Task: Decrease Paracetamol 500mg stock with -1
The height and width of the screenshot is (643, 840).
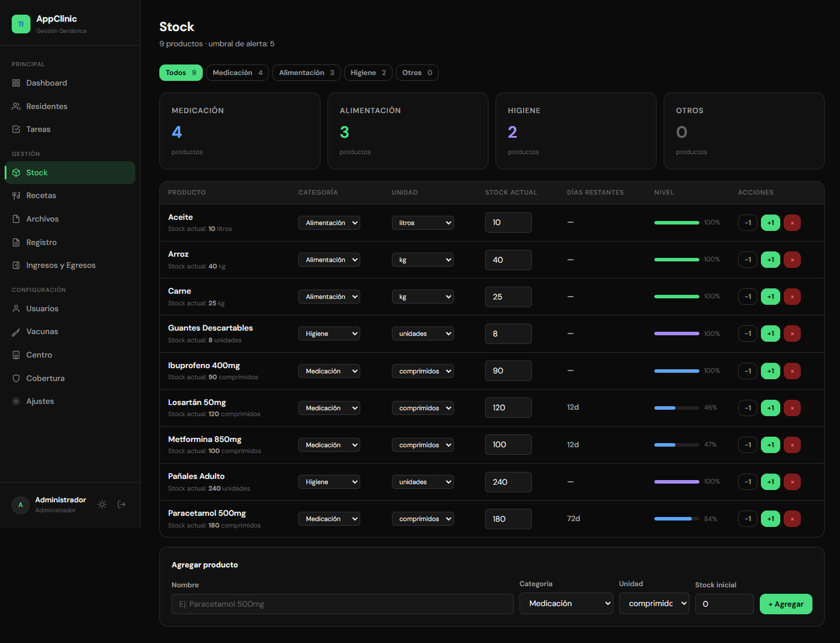Action: (748, 519)
